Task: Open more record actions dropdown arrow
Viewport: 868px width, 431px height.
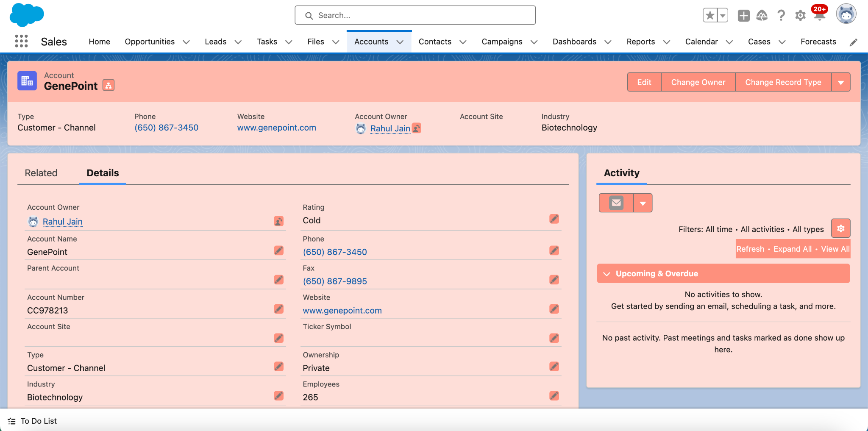Action: tap(841, 82)
